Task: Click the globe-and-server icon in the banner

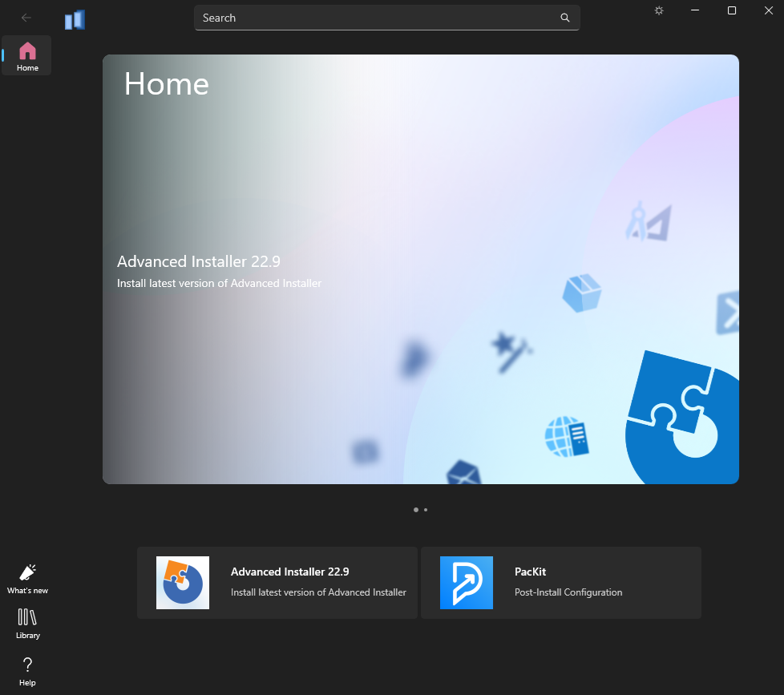Action: (x=567, y=437)
